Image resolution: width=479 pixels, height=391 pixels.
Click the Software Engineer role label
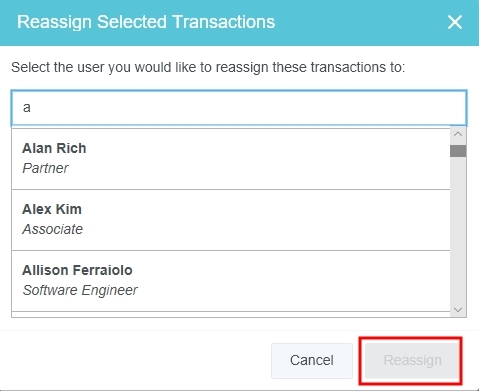(x=80, y=290)
